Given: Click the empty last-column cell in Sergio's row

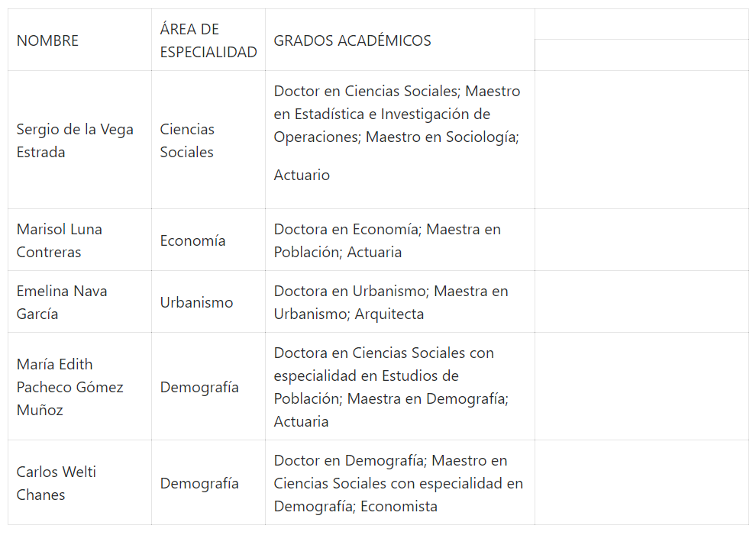Looking at the screenshot, I should pos(641,140).
